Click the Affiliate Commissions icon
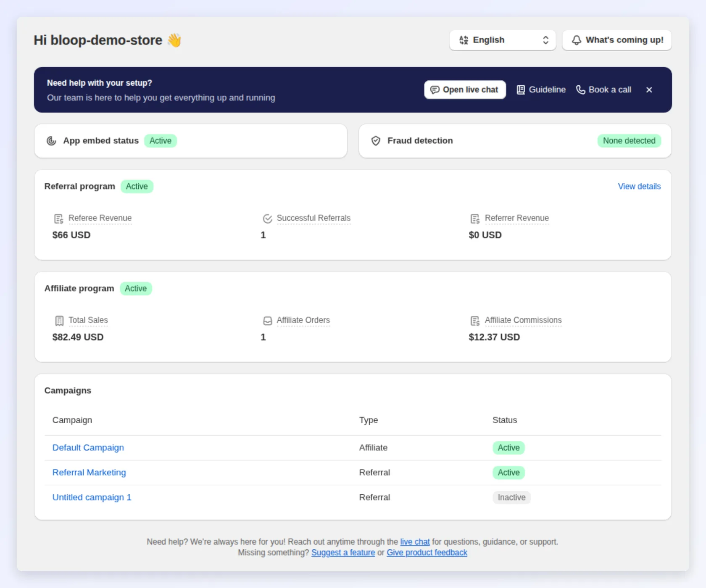This screenshot has width=706, height=588. [475, 321]
